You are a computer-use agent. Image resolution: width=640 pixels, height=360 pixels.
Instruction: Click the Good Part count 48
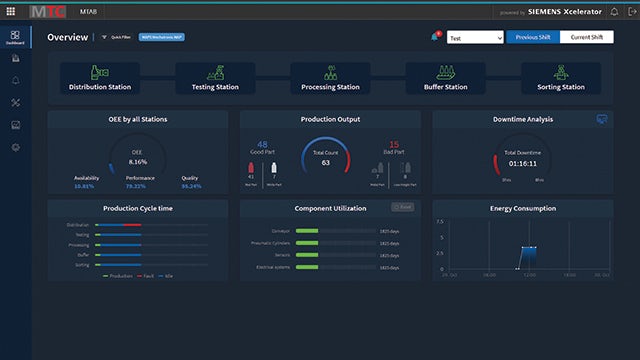[262, 144]
